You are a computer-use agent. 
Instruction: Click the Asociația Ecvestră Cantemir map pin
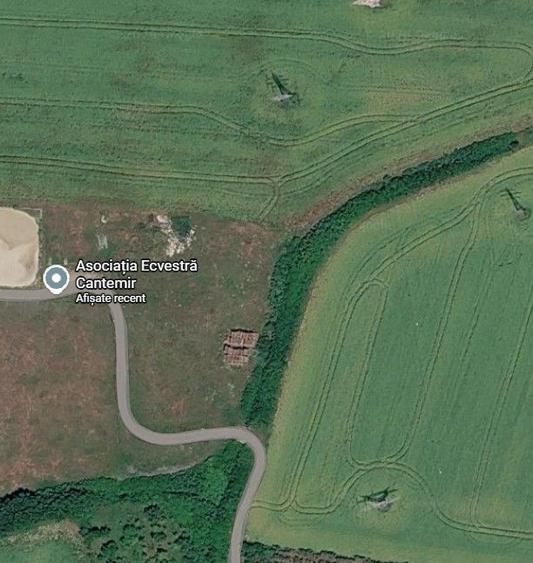point(56,279)
